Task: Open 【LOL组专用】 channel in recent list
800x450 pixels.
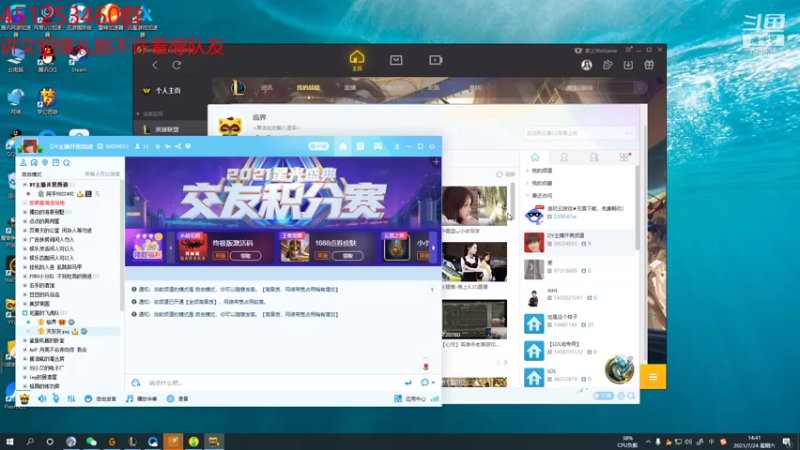Action: (x=580, y=351)
